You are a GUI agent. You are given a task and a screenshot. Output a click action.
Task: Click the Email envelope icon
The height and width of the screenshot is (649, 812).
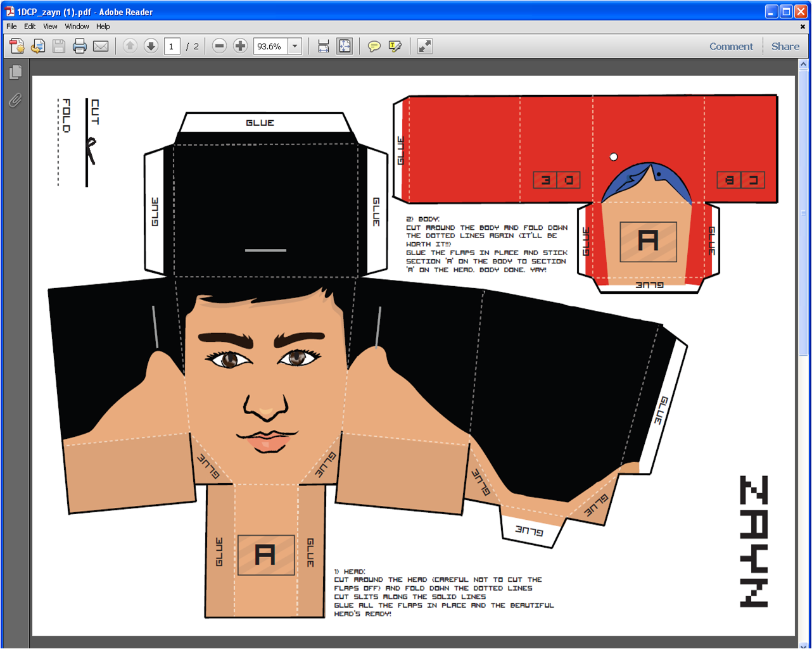(101, 46)
